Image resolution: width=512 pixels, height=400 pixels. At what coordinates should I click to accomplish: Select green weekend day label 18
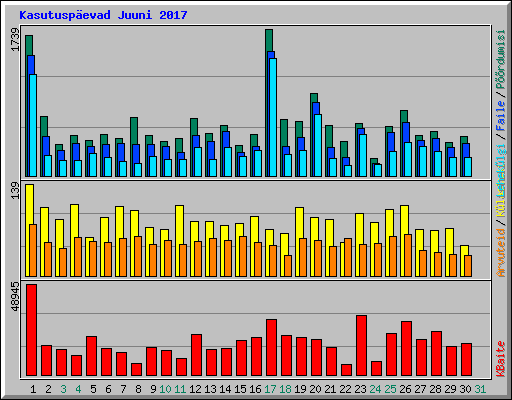coord(285,389)
